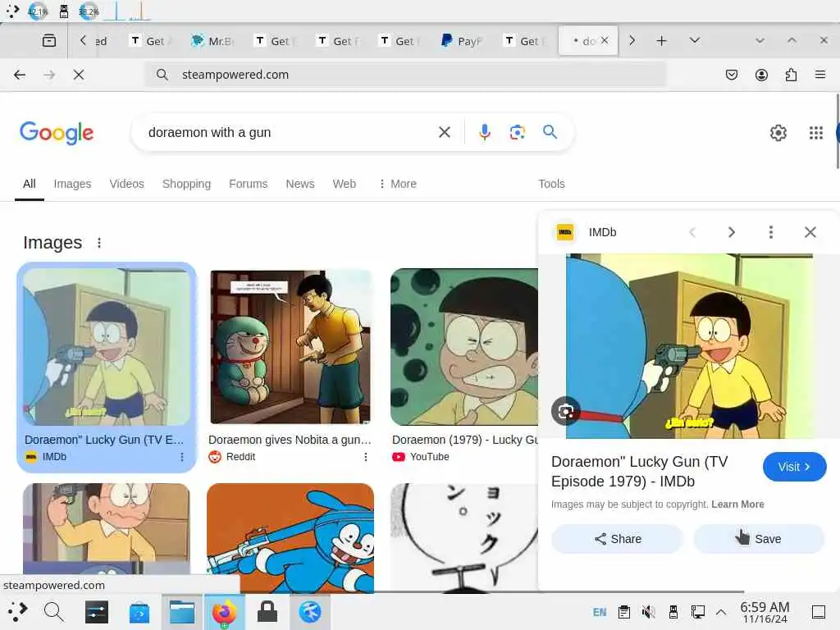The image size is (840, 630).
Task: Close the IMDb image preview panel
Action: pos(810,232)
